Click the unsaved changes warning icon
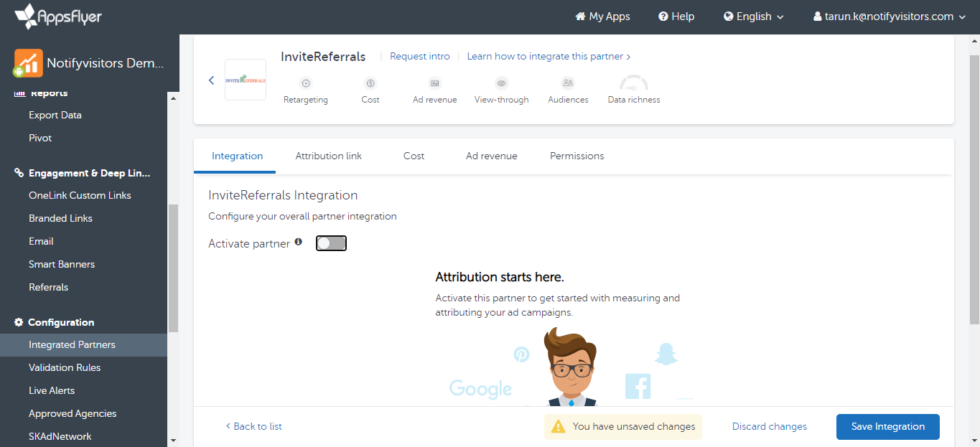980x447 pixels. pyautogui.click(x=558, y=427)
